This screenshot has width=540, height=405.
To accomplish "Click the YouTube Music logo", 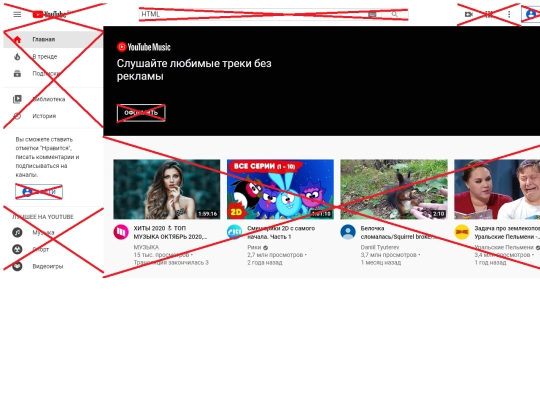I will (144, 47).
